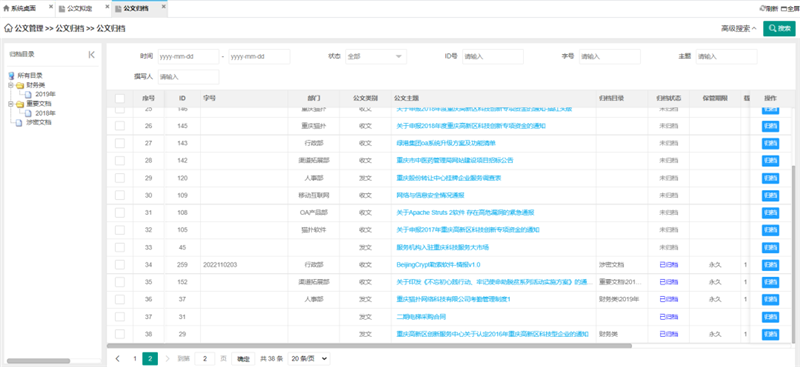
Task: Tick the checkbox for row 27
Action: 120,143
